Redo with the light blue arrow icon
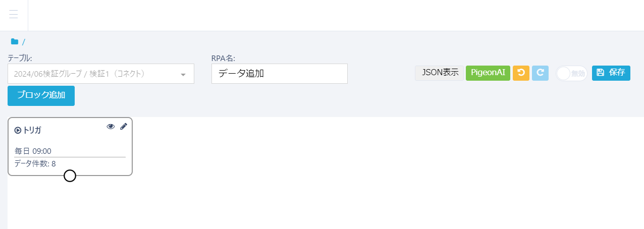The image size is (644, 229). click(540, 73)
